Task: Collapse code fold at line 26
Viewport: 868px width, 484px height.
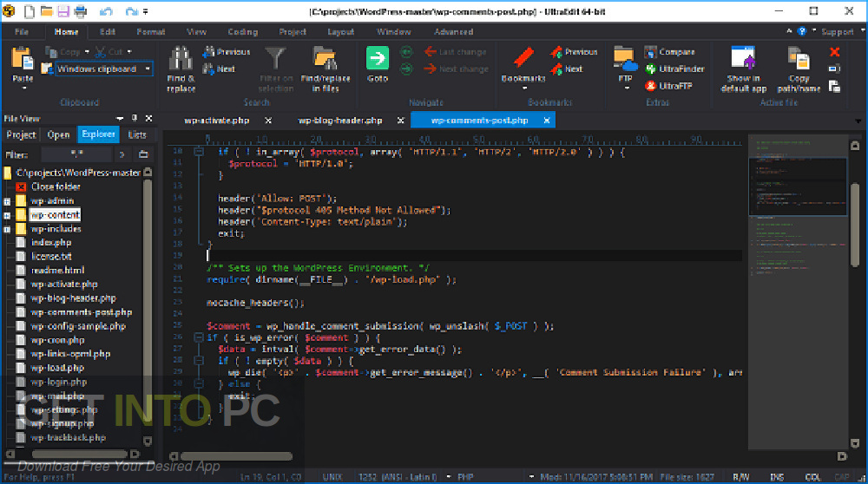Action: click(199, 337)
